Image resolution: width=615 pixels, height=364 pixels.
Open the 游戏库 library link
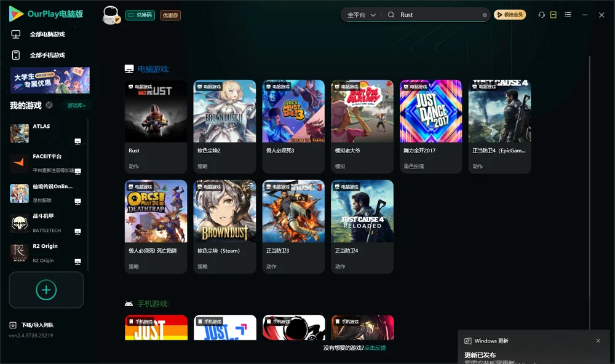pos(76,106)
